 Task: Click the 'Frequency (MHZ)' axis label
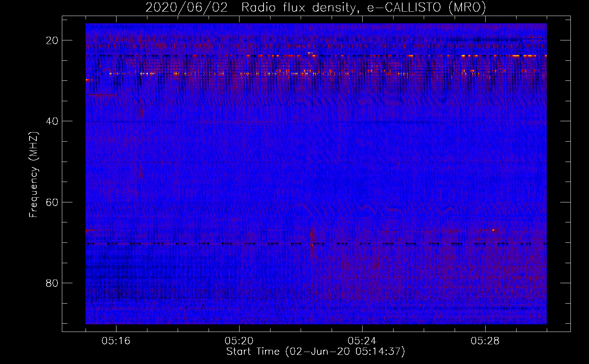coord(33,175)
